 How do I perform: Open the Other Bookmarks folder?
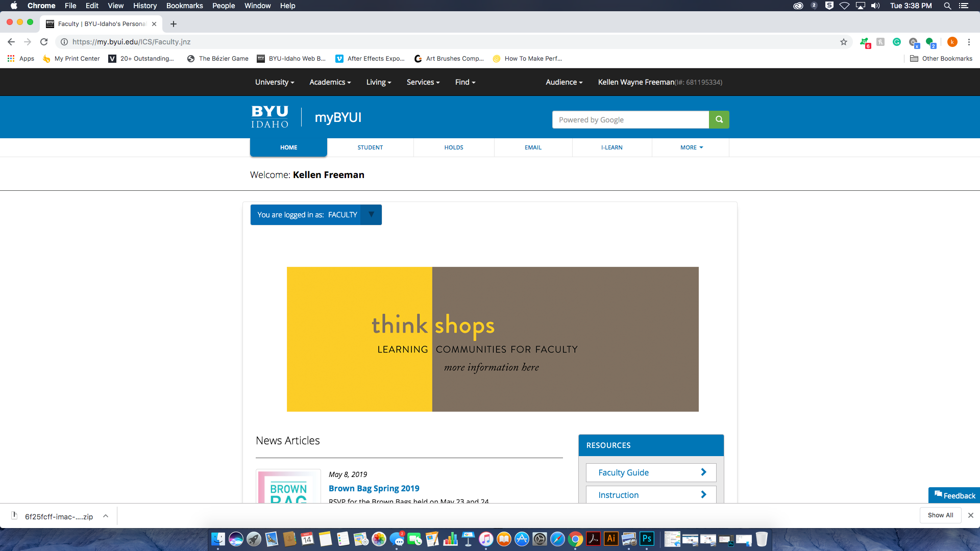(x=941, y=59)
